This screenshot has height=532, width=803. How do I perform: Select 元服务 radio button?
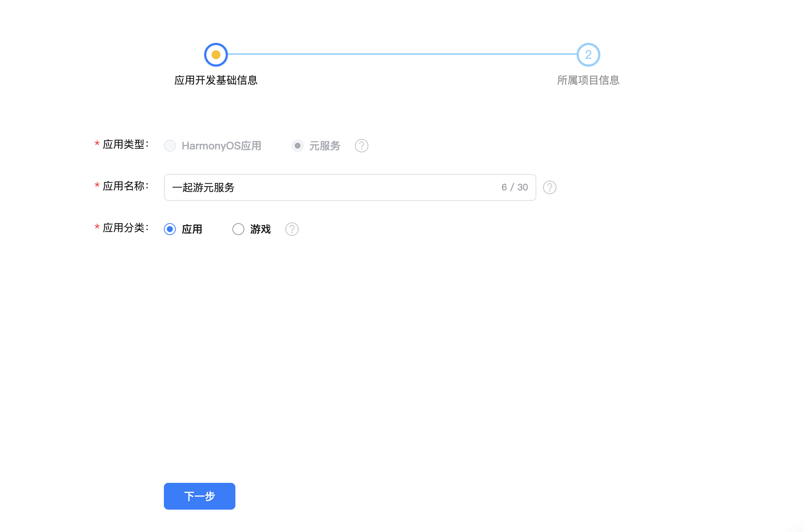tap(297, 146)
